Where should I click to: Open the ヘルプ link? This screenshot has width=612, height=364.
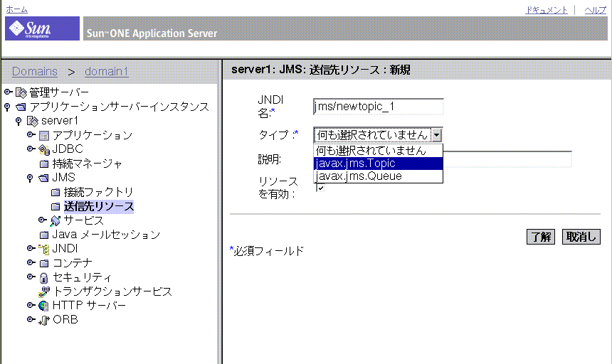pos(595,10)
